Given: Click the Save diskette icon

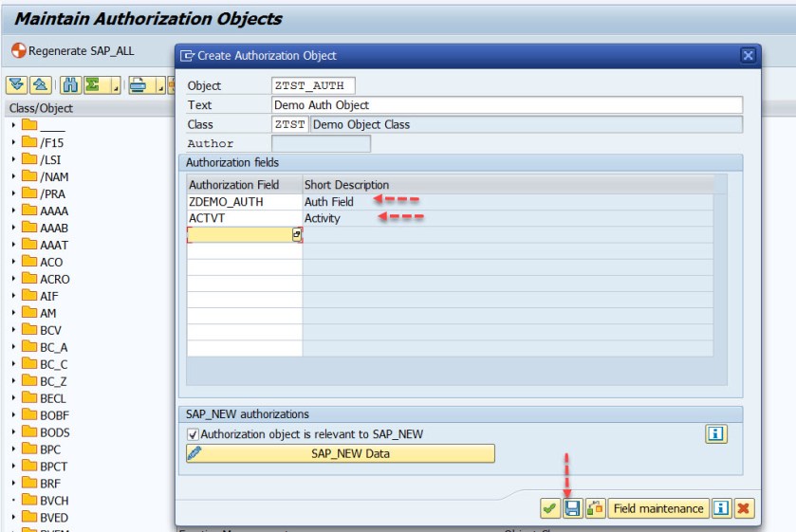Looking at the screenshot, I should point(572,508).
